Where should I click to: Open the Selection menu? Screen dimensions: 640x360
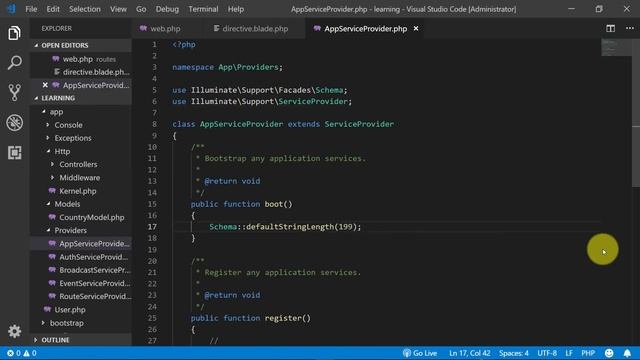[x=84, y=9]
